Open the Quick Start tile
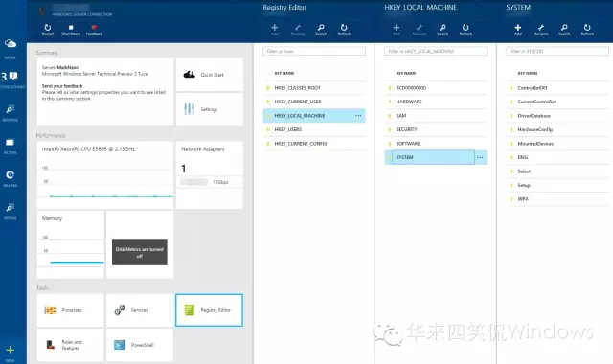This screenshot has width=613, height=364. [210, 75]
